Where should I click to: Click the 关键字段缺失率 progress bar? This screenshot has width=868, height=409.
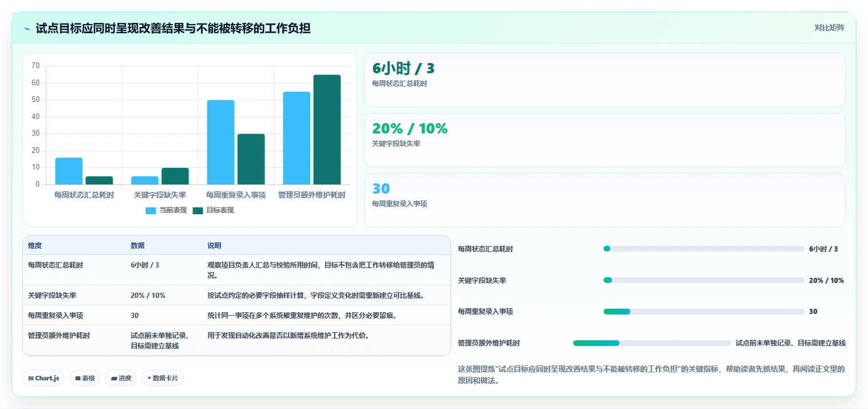704,280
